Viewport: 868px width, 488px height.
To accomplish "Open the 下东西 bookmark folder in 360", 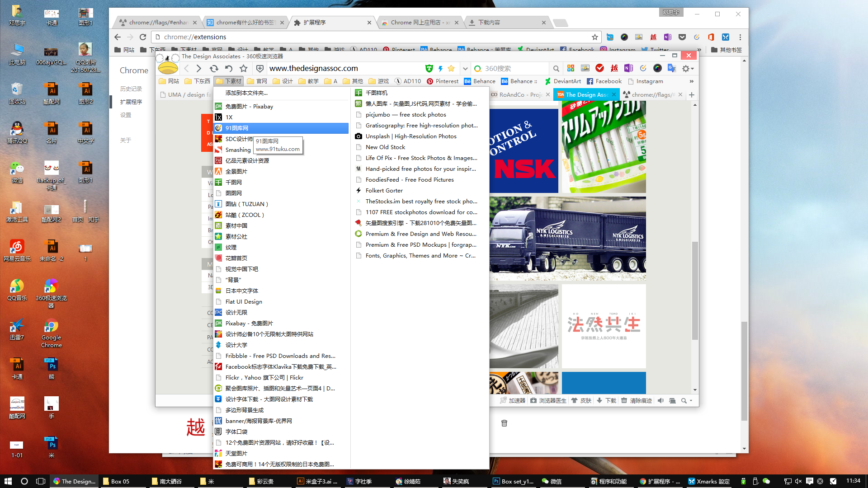I will (198, 81).
